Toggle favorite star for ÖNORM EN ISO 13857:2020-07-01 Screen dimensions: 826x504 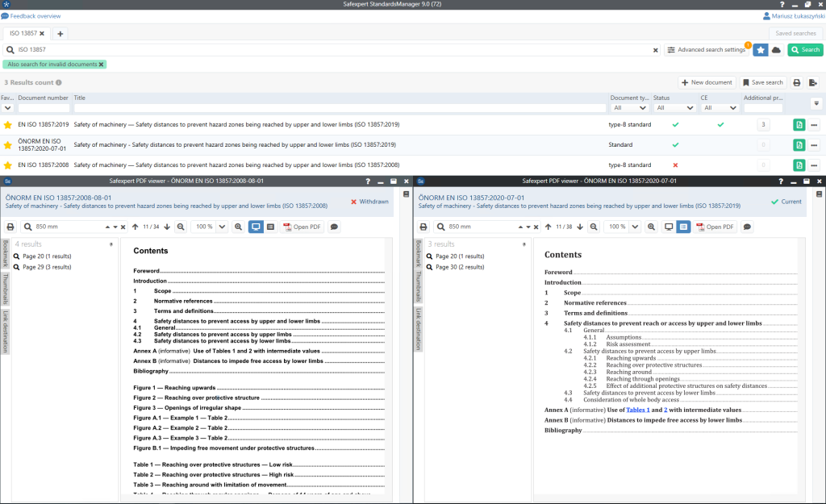click(7, 145)
